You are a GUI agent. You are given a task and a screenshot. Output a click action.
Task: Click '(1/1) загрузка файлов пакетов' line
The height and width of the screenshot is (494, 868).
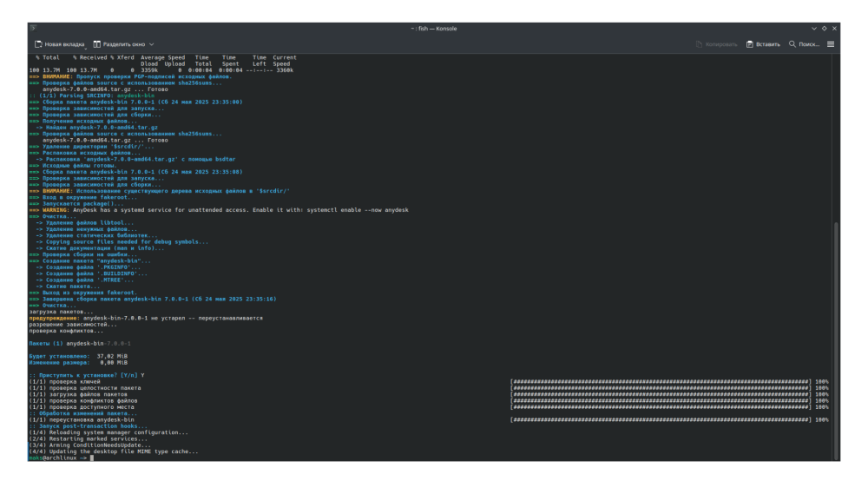78,394
